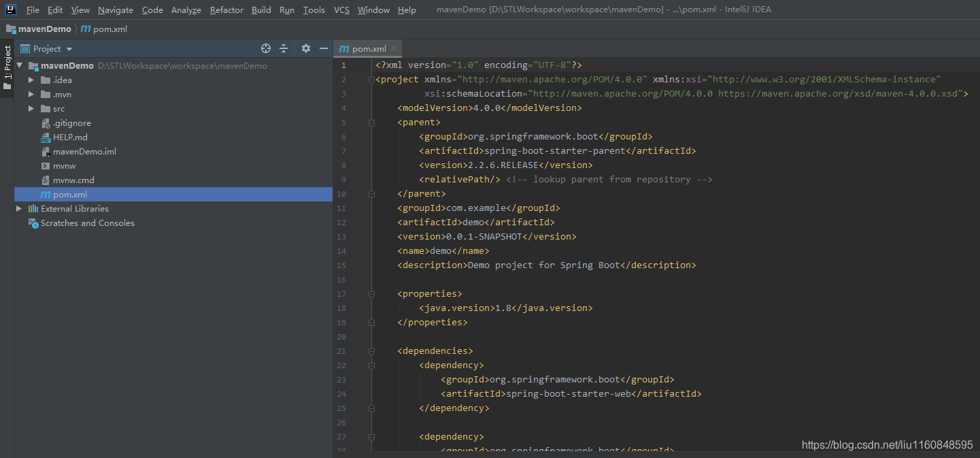Click line number 16 in the gutter

[x=341, y=280]
